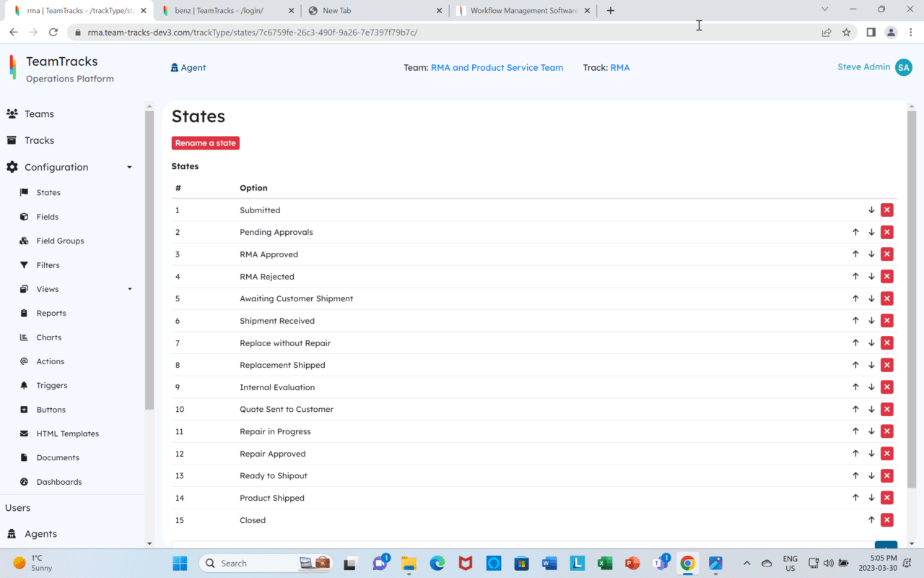This screenshot has height=578, width=924.
Task: Delete the Ready to Shipout state
Action: (887, 476)
